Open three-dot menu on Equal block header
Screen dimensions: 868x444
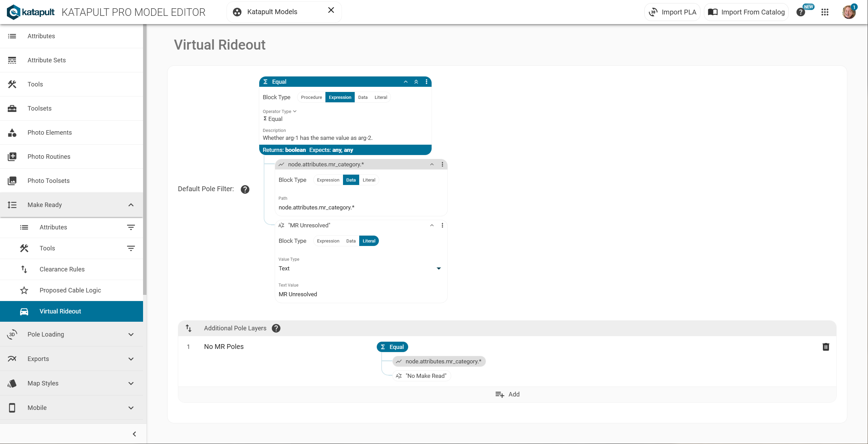[x=426, y=82]
